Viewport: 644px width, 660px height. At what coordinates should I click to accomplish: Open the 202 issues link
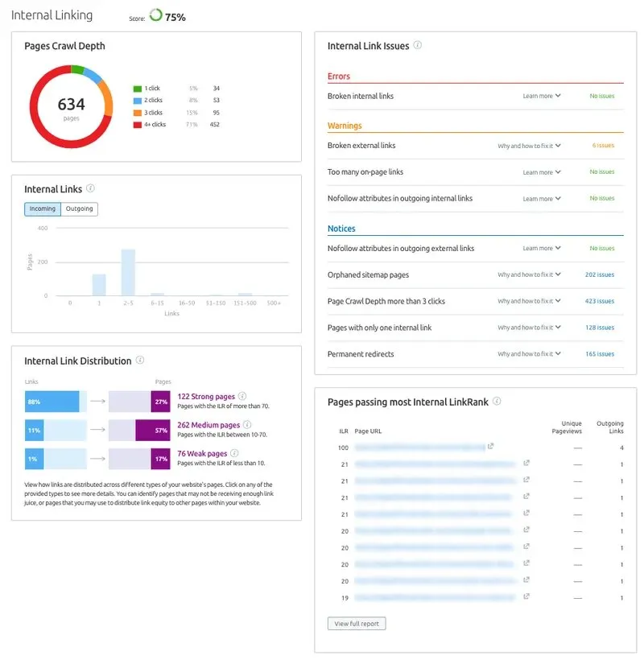(x=600, y=274)
